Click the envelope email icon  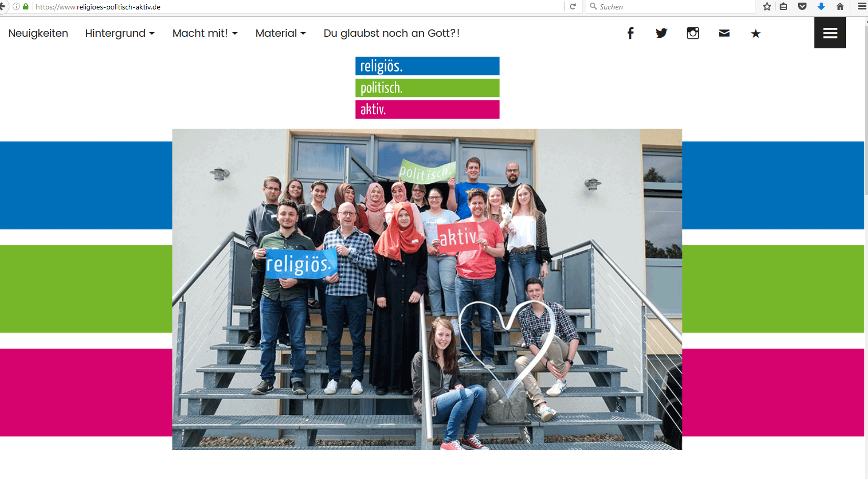pos(724,33)
